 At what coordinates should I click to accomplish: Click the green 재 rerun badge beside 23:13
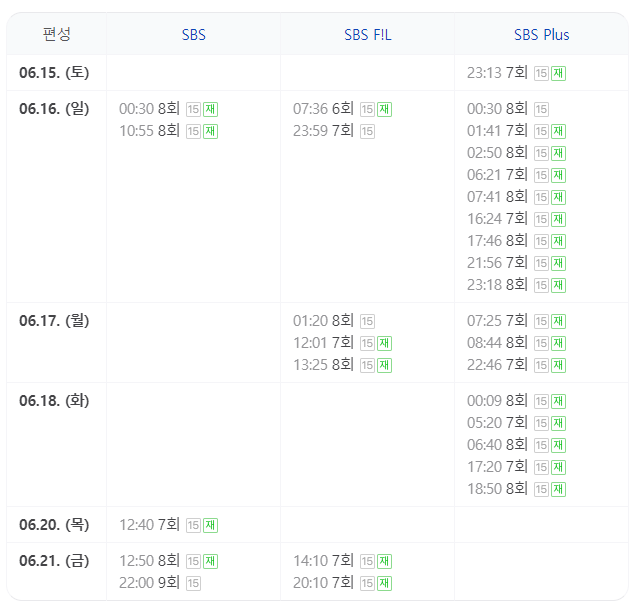(558, 74)
